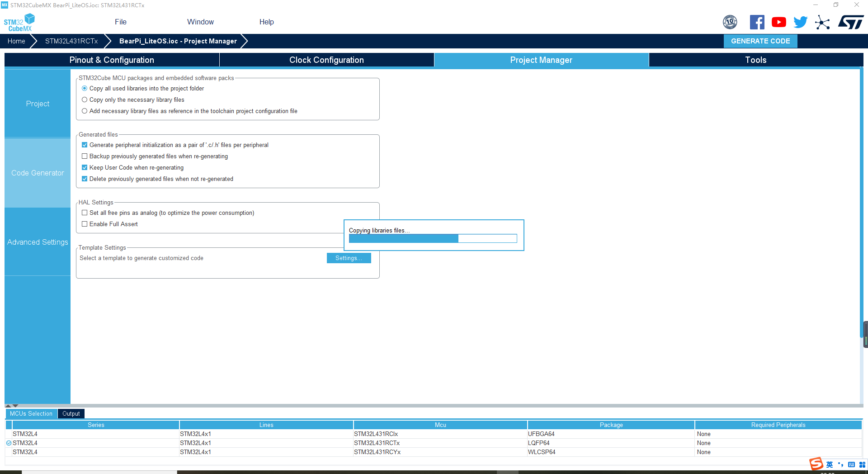Image resolution: width=868 pixels, height=474 pixels.
Task: Open the File menu
Action: pos(121,22)
